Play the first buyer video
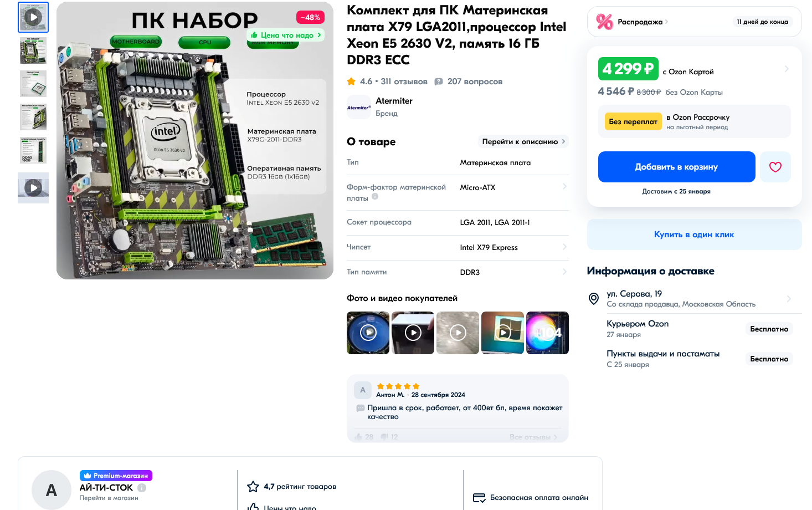Screen dimensions: 812x510 [368, 333]
